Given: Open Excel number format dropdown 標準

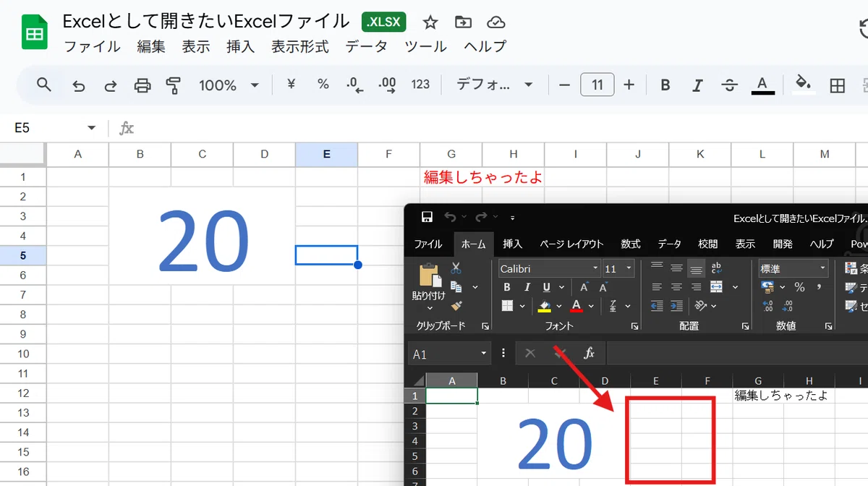Looking at the screenshot, I should (823, 268).
